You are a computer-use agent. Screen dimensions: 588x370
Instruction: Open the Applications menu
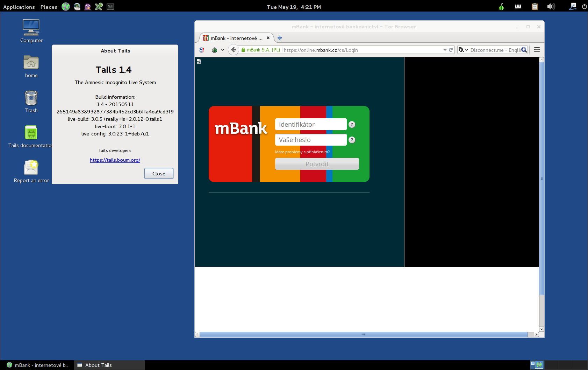19,7
